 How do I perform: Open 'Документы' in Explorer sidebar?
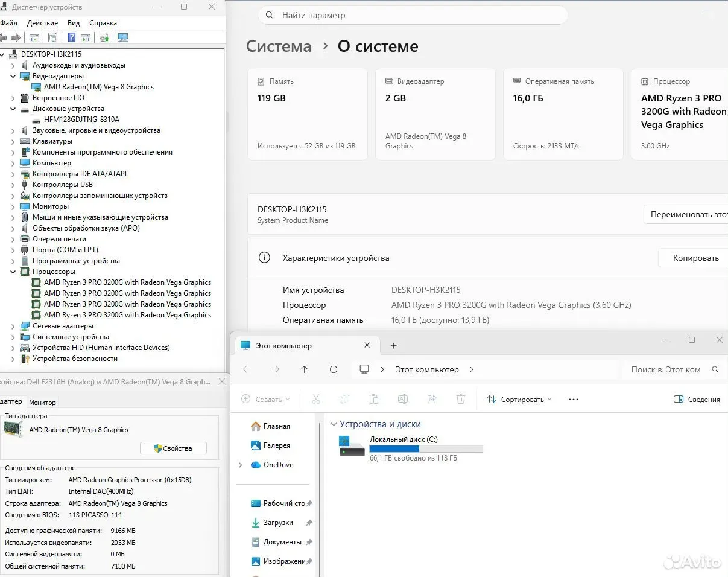point(276,542)
